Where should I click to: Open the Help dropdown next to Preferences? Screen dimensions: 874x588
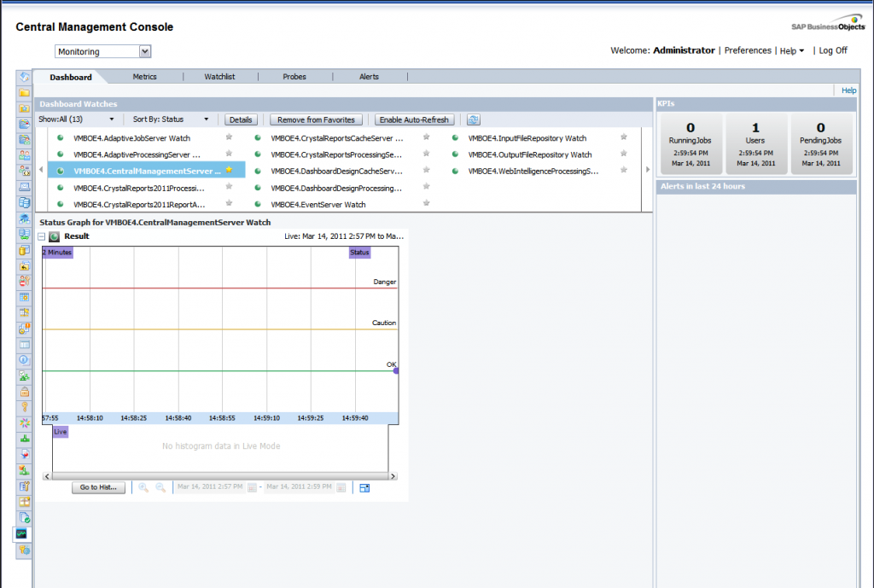pyautogui.click(x=792, y=50)
